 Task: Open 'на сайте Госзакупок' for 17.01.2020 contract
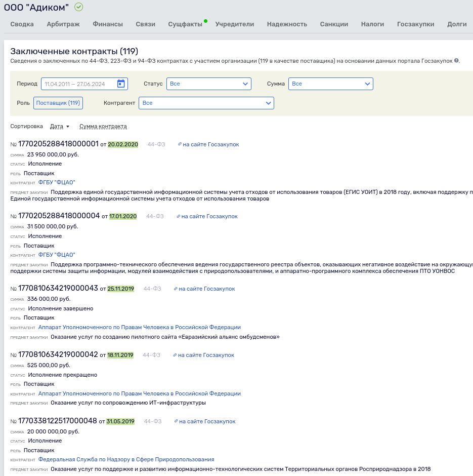coord(209,216)
